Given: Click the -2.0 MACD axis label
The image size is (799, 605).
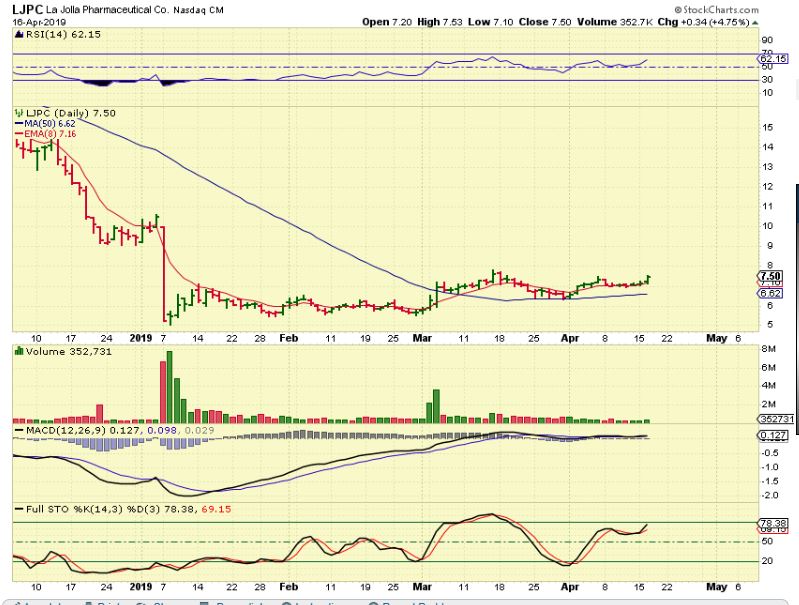Looking at the screenshot, I should [770, 495].
